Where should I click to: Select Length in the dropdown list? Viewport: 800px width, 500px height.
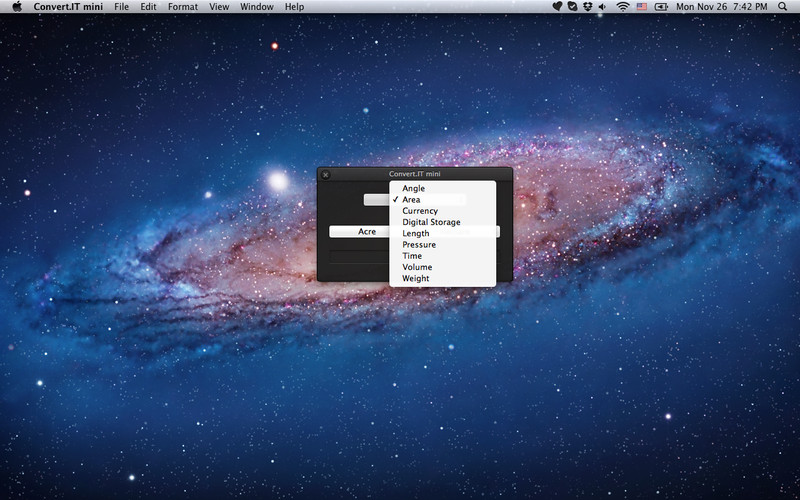click(442, 233)
